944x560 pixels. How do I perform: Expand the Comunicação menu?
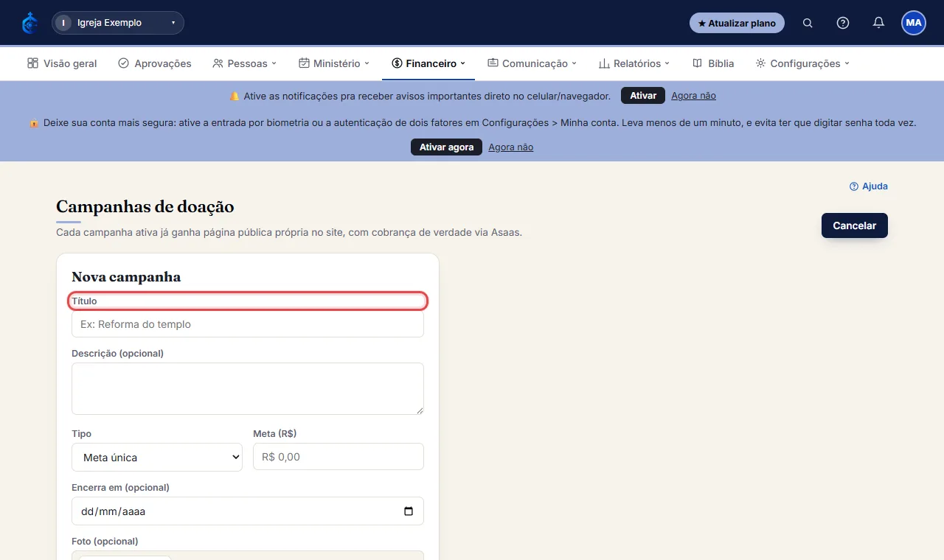pyautogui.click(x=532, y=63)
